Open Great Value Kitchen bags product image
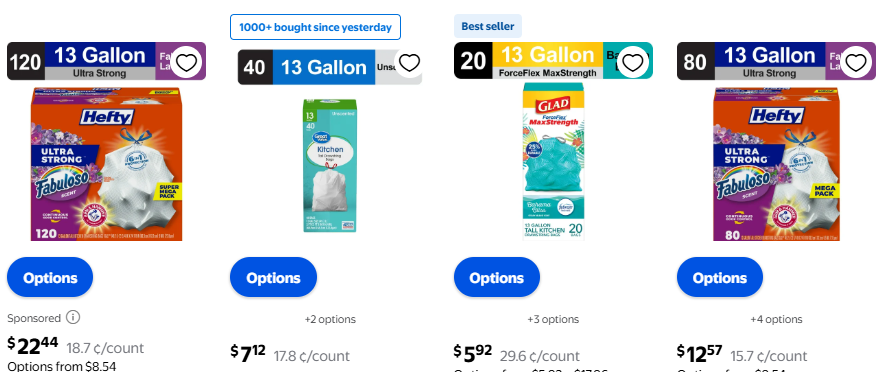 (x=330, y=165)
